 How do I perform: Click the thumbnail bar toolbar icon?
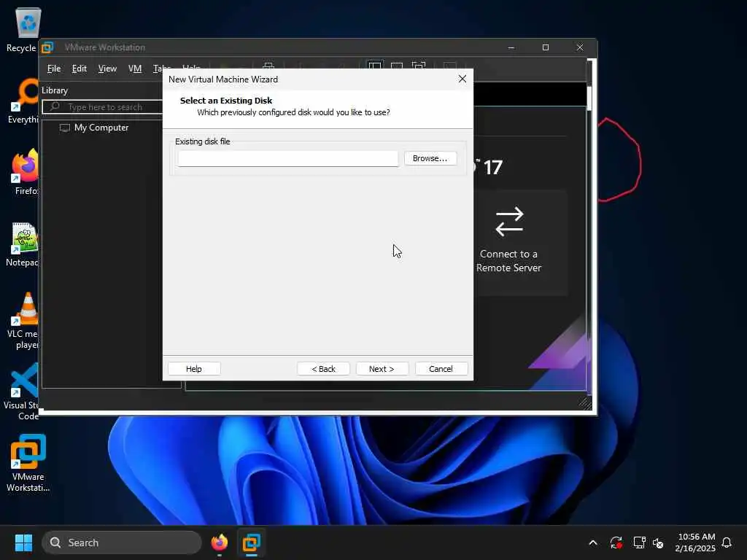(397, 65)
